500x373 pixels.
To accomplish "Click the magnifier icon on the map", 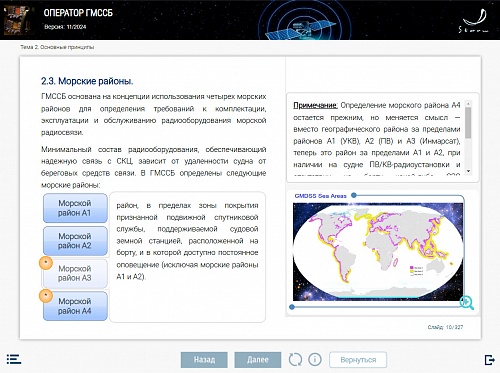I will pyautogui.click(x=466, y=302).
